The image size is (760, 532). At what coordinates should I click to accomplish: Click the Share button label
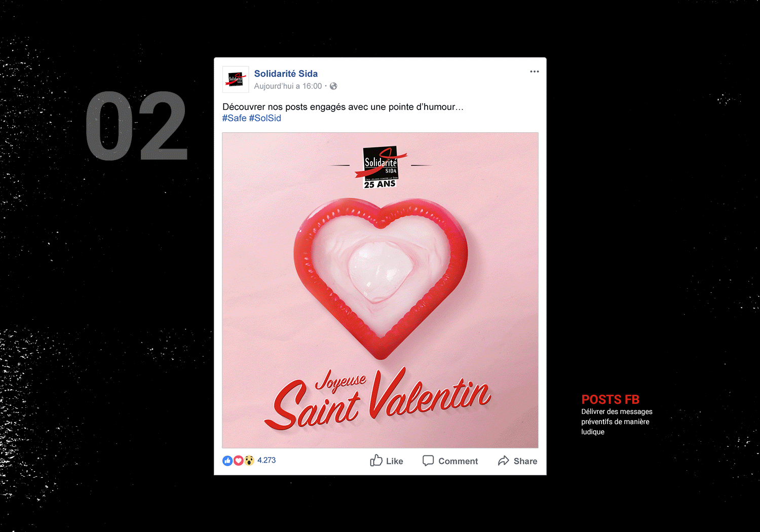(x=525, y=461)
